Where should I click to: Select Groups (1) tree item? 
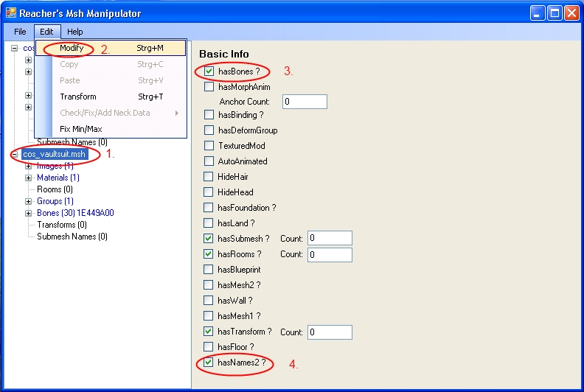pos(55,201)
